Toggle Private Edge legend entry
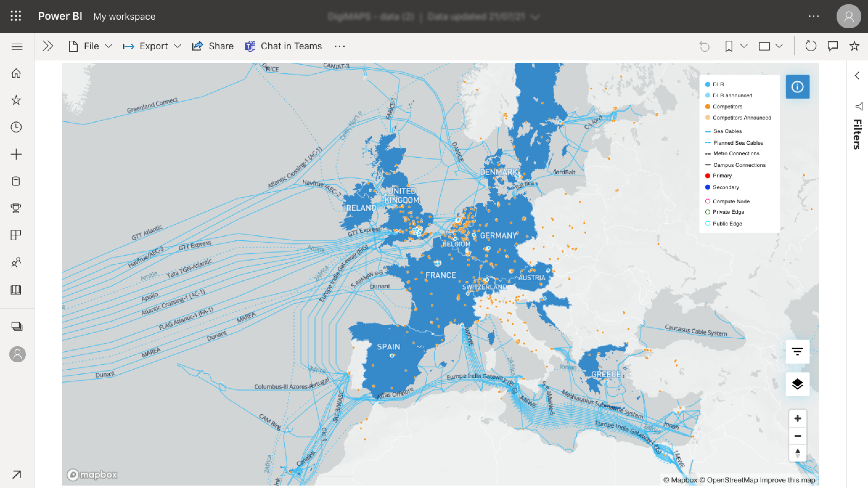 (x=725, y=212)
